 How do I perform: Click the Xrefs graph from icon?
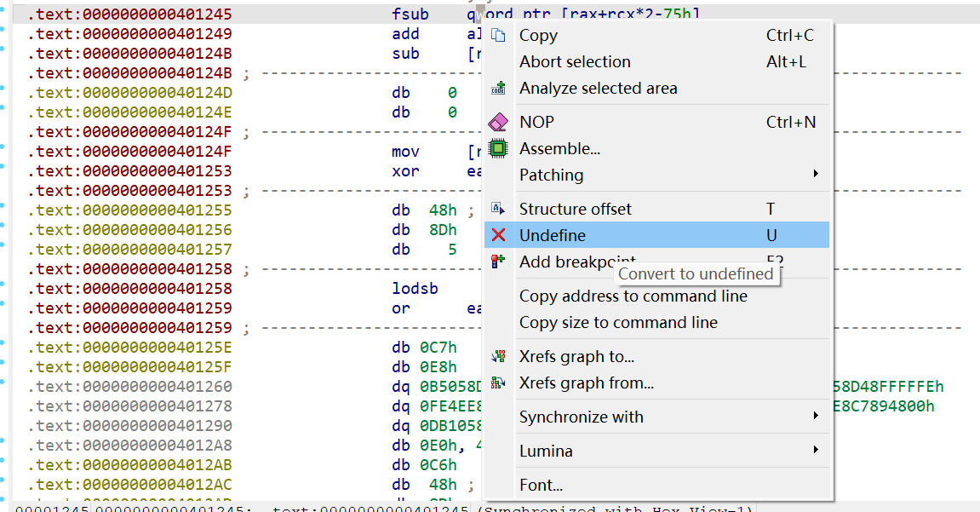point(499,383)
